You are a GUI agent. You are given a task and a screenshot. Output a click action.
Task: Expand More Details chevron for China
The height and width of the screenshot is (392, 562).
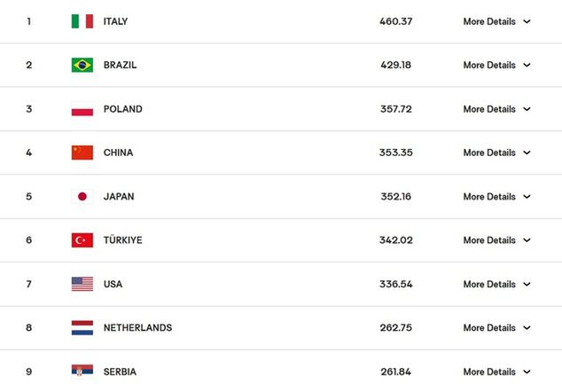pos(527,153)
